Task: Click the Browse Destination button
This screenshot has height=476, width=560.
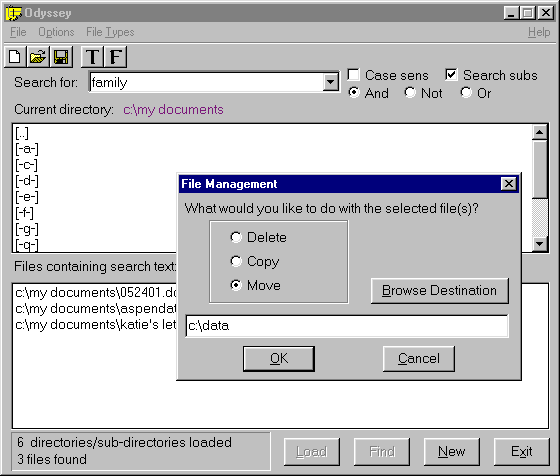Action: click(440, 291)
